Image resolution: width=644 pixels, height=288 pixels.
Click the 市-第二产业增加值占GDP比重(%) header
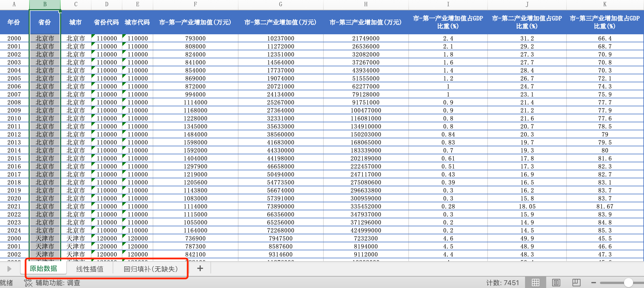click(527, 22)
